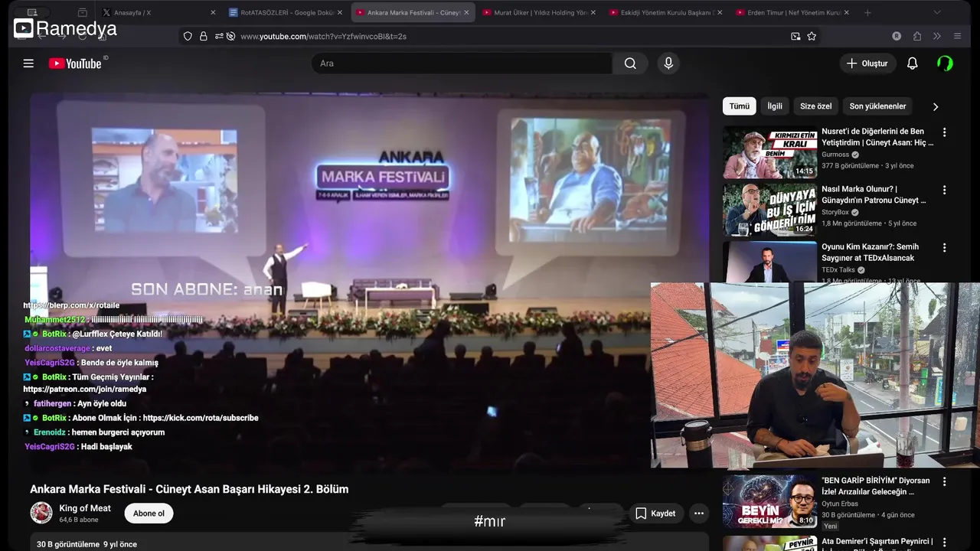Expand the list-all-tabs chevron
Image resolution: width=980 pixels, height=551 pixels.
[x=937, y=13]
